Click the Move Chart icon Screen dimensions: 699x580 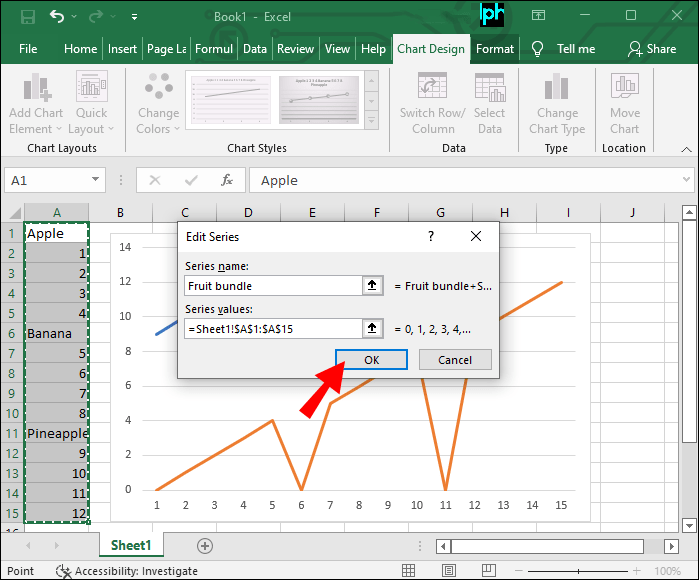625,89
